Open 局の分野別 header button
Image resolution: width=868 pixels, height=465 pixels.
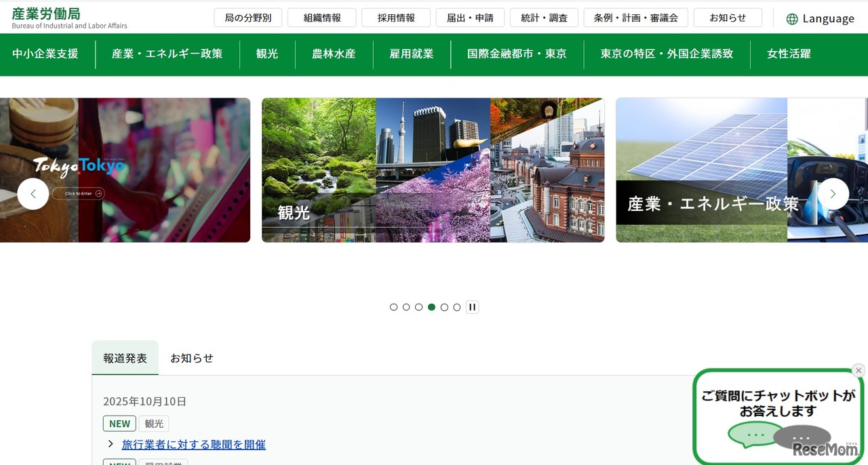click(248, 18)
